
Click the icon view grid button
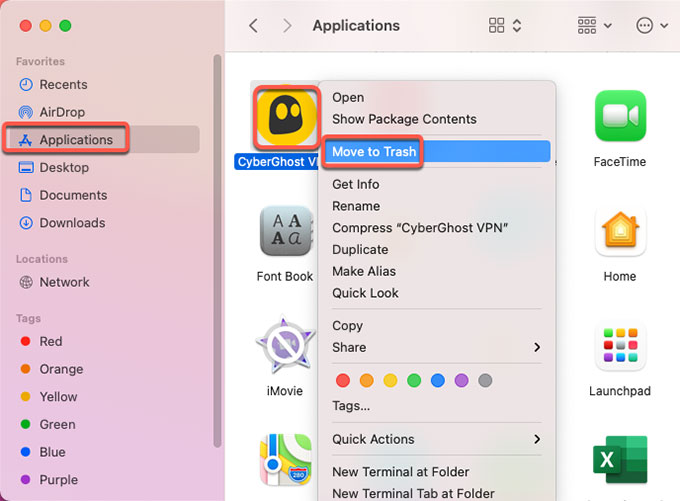497,26
